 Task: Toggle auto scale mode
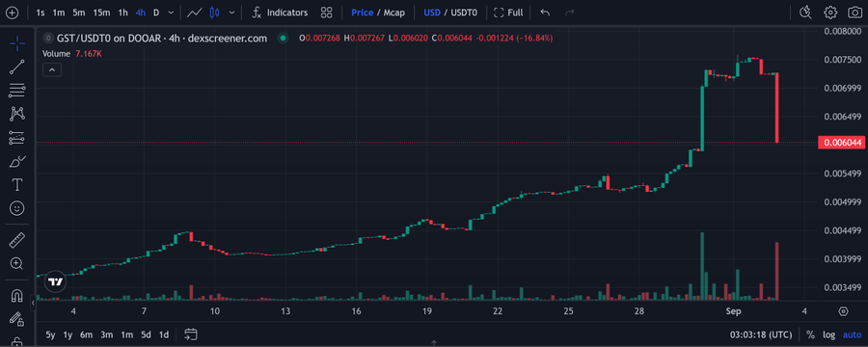click(852, 334)
